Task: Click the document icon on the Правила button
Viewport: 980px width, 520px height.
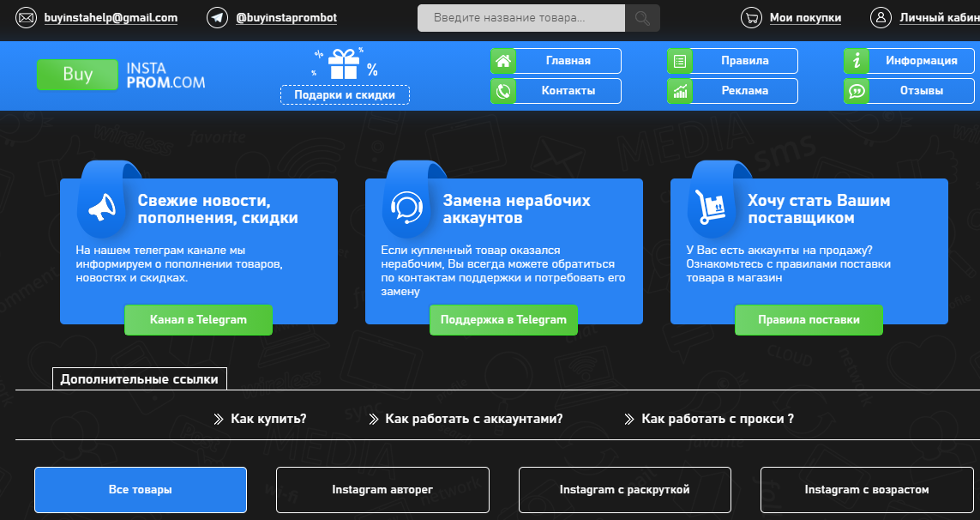Action: click(x=680, y=60)
